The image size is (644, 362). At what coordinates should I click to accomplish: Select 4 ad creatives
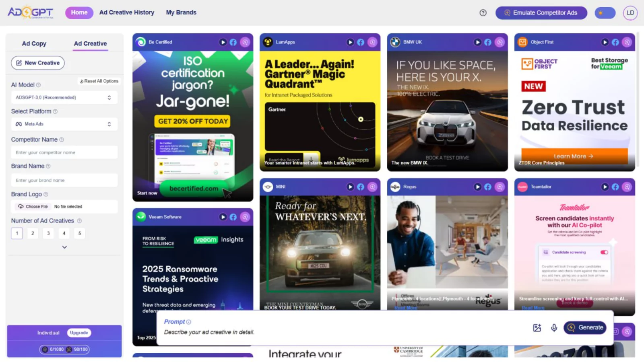click(64, 233)
